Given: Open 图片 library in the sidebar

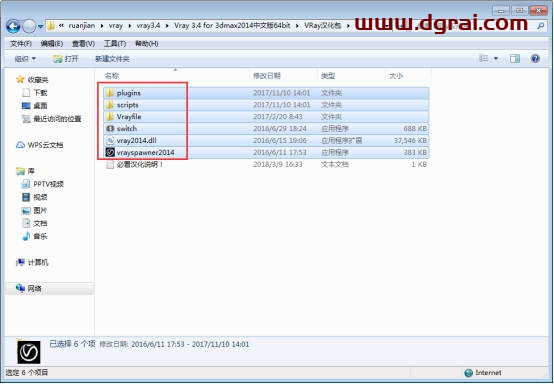Looking at the screenshot, I should tap(40, 211).
